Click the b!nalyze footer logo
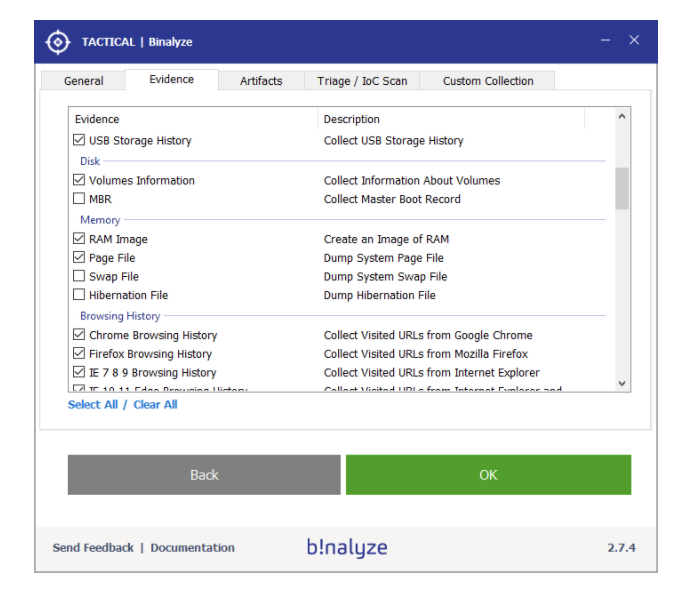This screenshot has width=698, height=605. tap(346, 547)
